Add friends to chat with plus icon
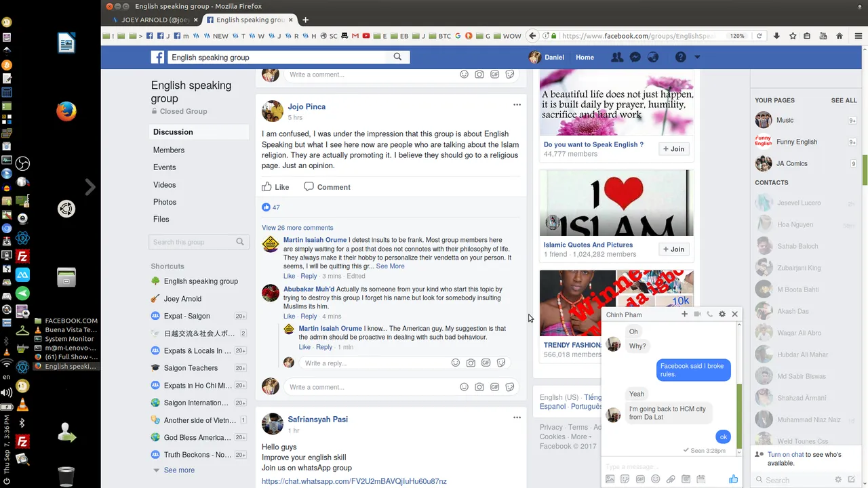The height and width of the screenshot is (488, 868). coord(684,314)
